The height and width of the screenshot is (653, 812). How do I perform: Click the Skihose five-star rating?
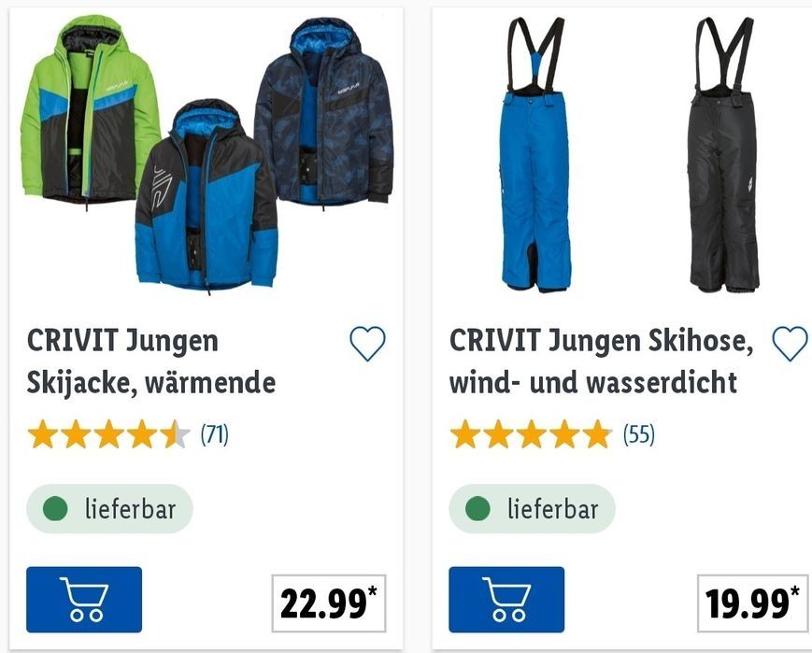(531, 434)
